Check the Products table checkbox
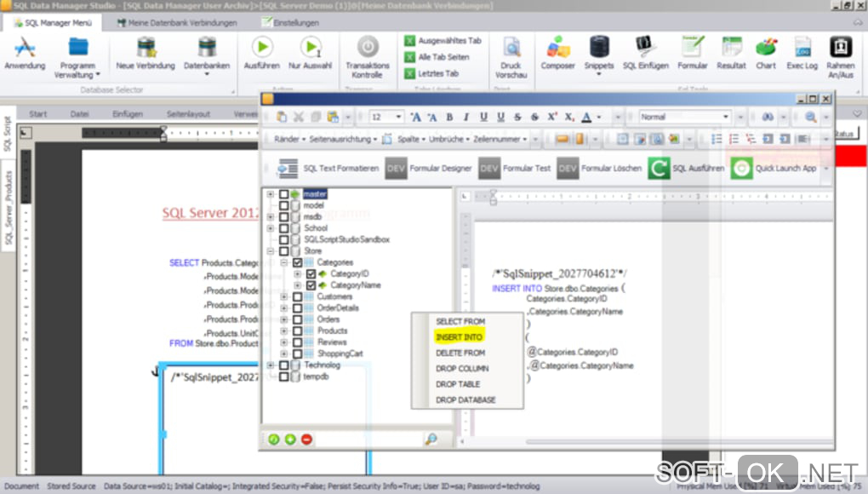The width and height of the screenshot is (868, 494). click(x=297, y=330)
